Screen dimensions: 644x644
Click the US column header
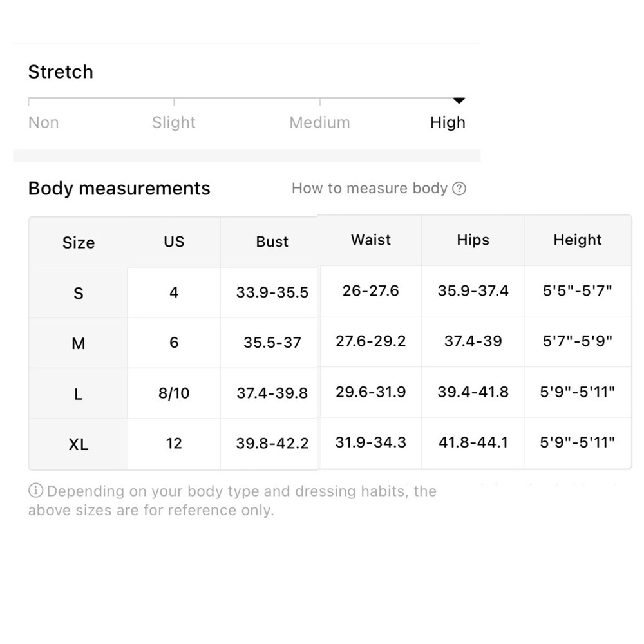tap(174, 242)
